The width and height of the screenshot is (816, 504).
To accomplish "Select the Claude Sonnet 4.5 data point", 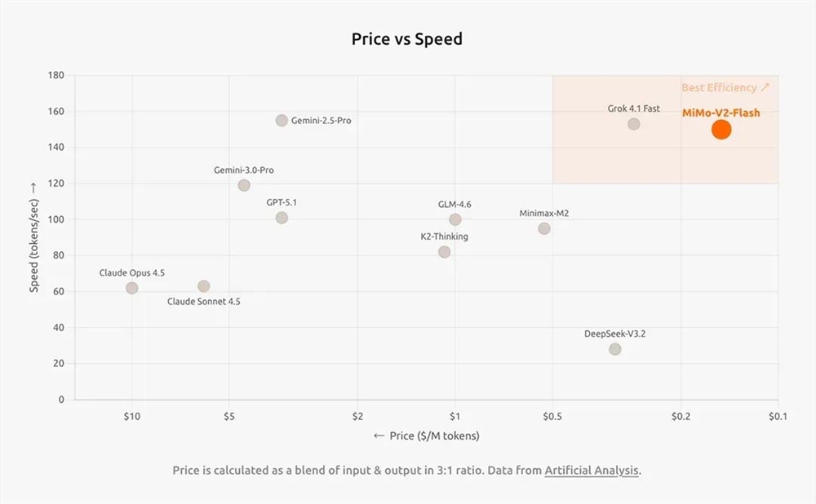I will [x=203, y=286].
